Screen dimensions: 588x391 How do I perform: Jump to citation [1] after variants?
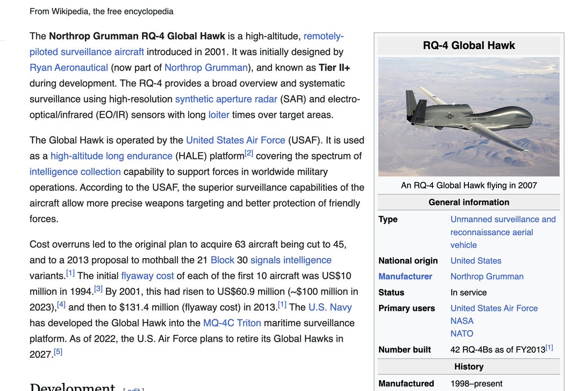71,272
